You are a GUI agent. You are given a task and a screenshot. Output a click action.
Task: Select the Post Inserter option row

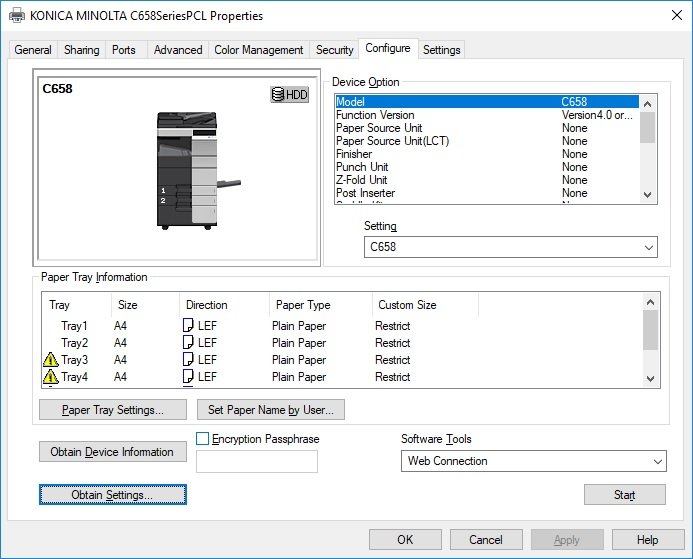487,193
